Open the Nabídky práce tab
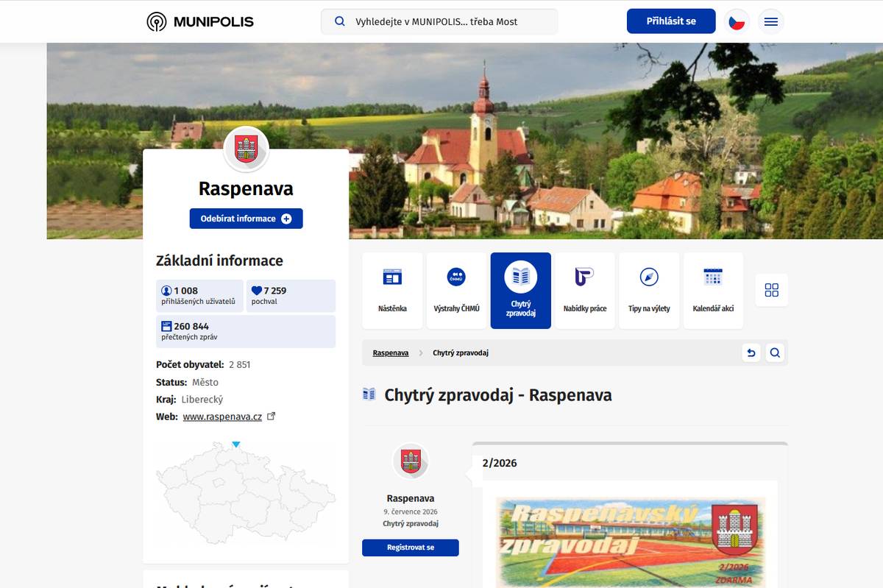The width and height of the screenshot is (883, 588). (585, 291)
